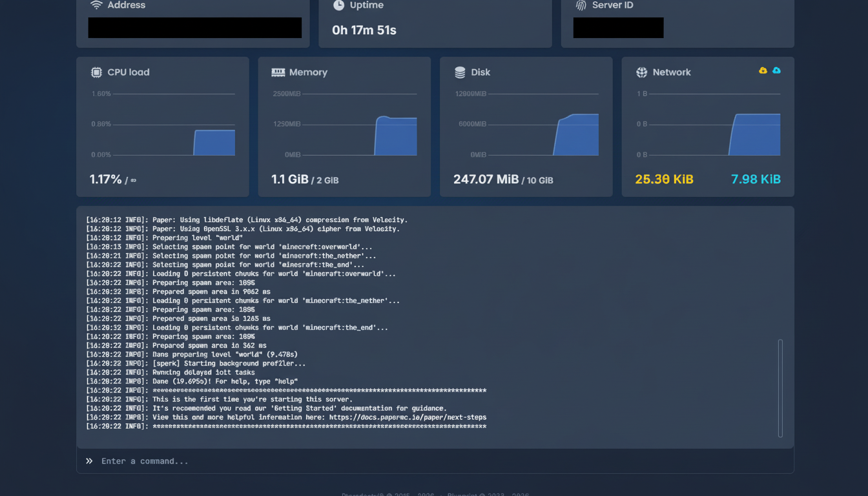
Task: Click the '/ 10 GiB' disk limit text
Action: (537, 181)
